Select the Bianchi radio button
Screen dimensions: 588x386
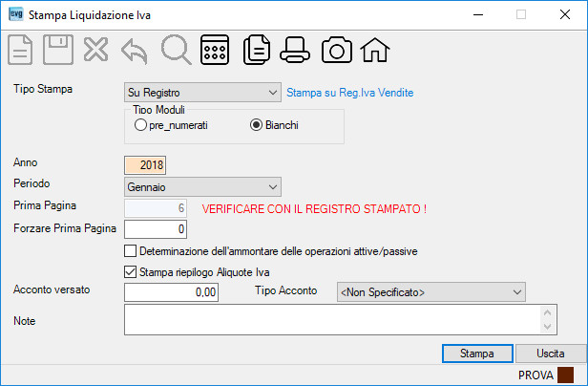tap(256, 125)
